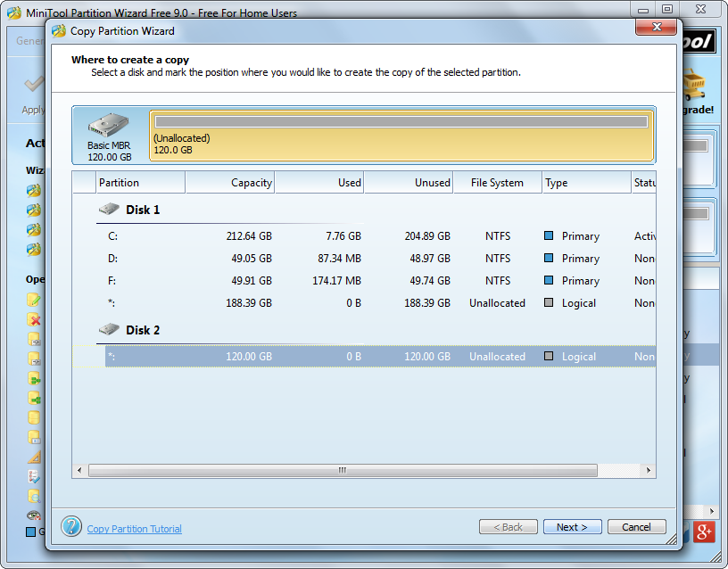
Task: Click the blue Primary square for F: row
Action: (x=549, y=280)
